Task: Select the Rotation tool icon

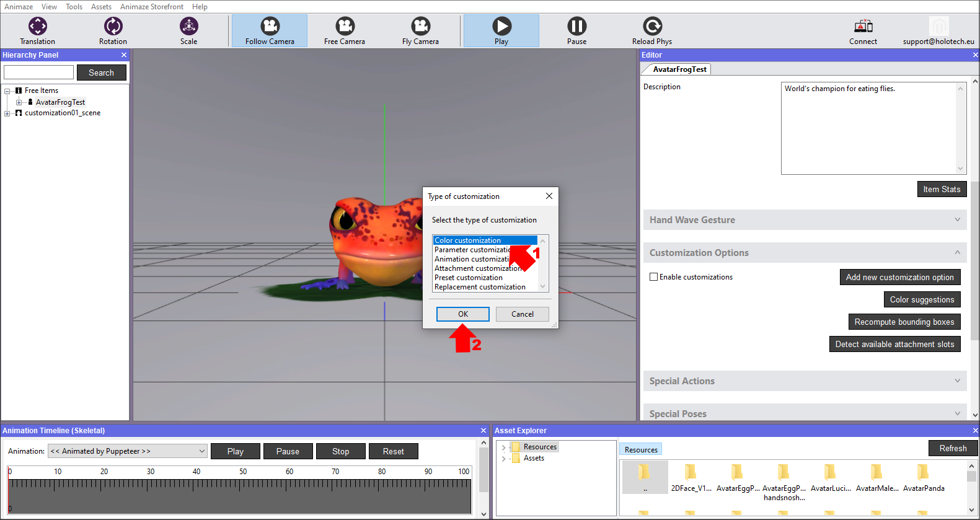Action: [x=113, y=27]
